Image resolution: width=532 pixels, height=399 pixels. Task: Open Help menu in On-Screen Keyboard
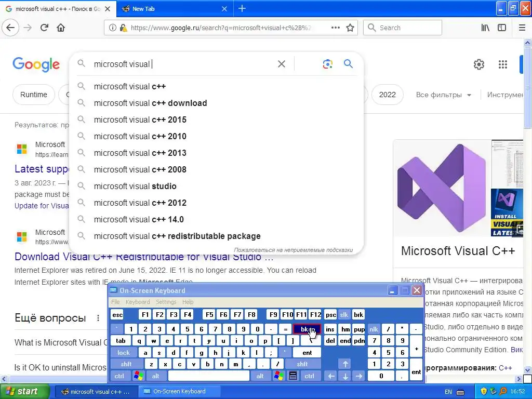tap(188, 302)
